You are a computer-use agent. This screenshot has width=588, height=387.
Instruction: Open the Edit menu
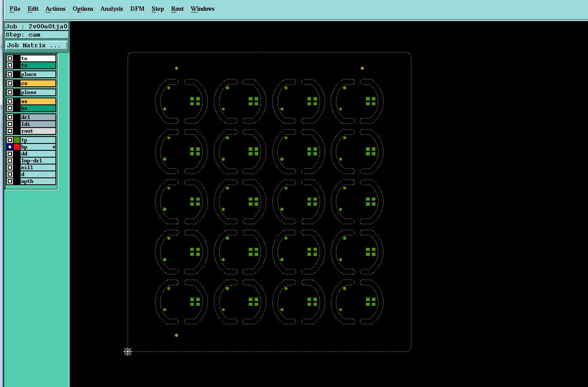33,9
